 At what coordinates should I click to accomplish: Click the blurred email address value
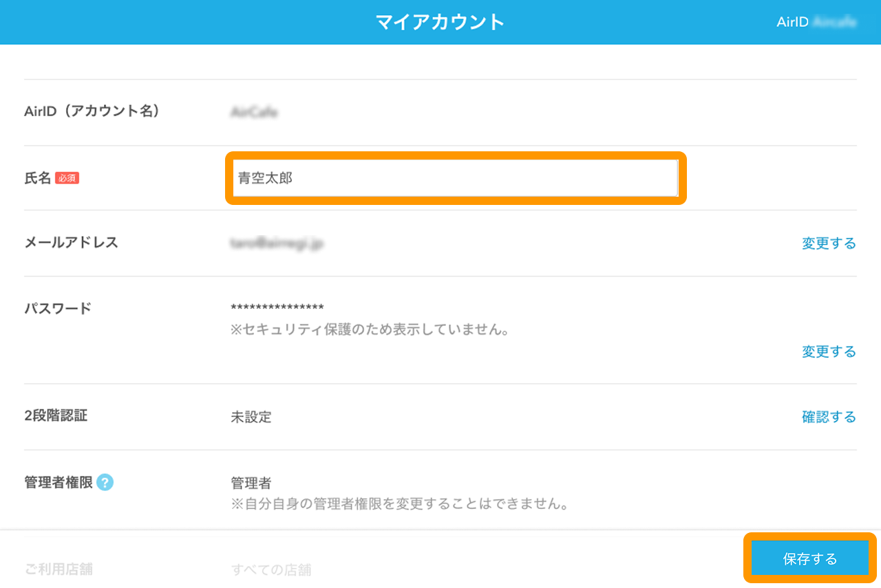(x=277, y=243)
